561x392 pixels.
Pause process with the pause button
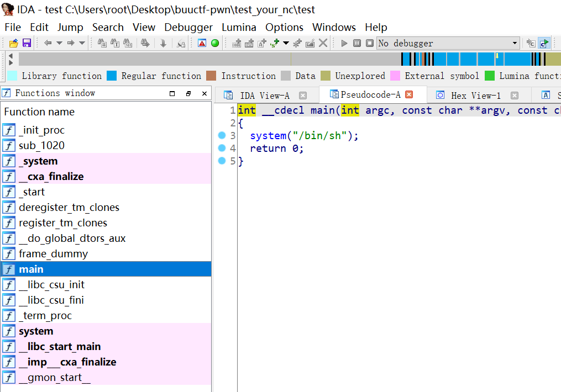click(x=357, y=43)
